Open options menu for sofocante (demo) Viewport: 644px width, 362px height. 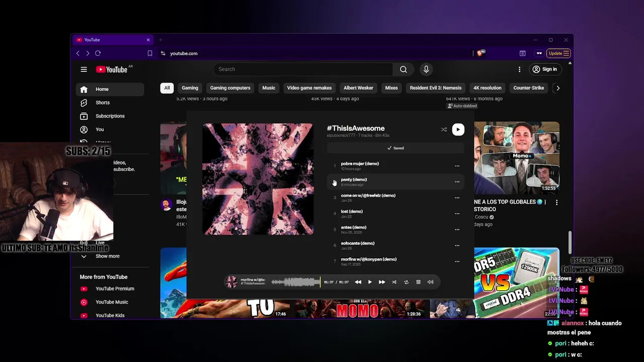[x=457, y=245]
